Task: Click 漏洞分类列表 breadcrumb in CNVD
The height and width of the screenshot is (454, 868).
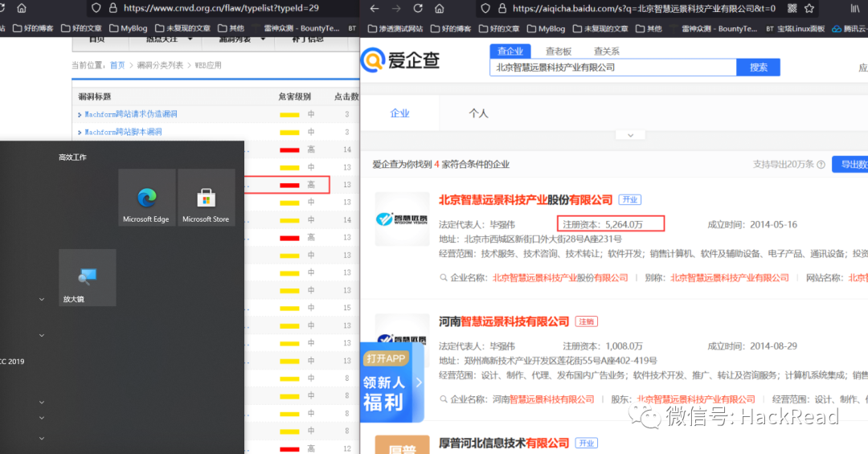Action: (160, 65)
